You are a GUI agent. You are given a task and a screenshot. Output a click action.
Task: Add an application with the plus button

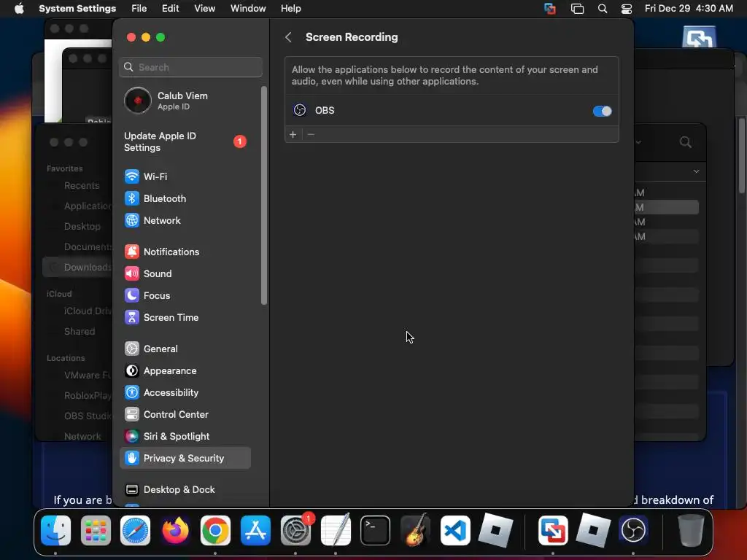(x=293, y=135)
